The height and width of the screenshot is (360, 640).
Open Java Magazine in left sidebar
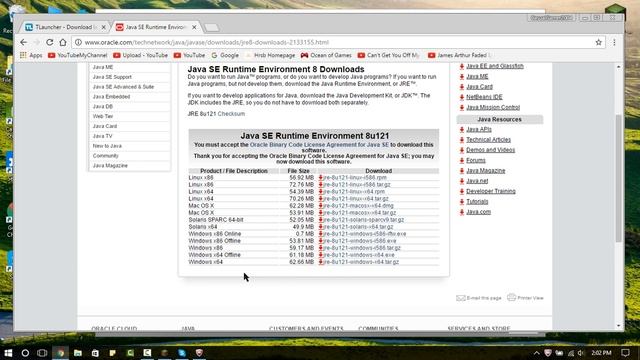click(x=110, y=165)
